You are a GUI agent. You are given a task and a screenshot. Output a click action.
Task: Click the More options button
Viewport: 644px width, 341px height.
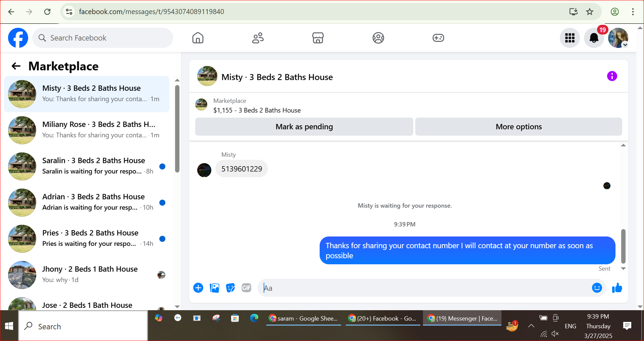tap(519, 127)
